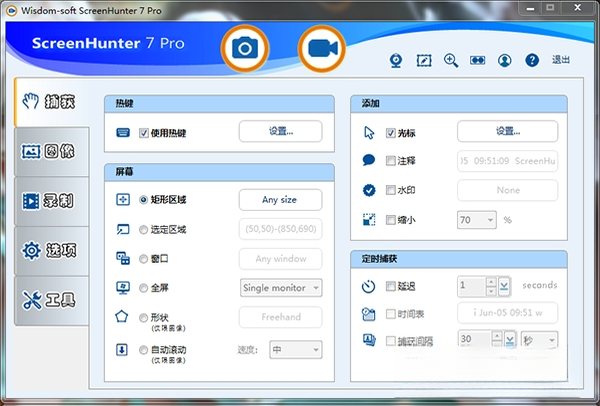Click the auto-scroll down arrow icon

[x=122, y=349]
